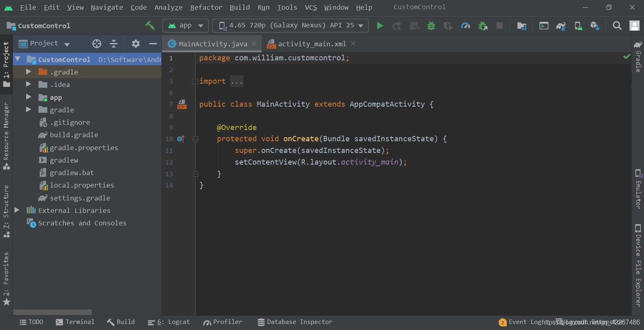Select local.properties file in tree
Viewport: 644px width, 330px height.
(x=82, y=185)
